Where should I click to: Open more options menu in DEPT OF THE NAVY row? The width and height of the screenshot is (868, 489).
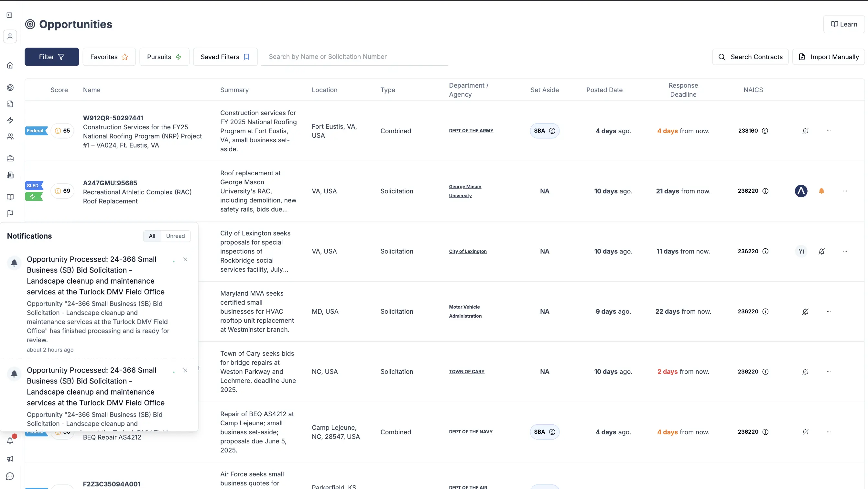829,432
